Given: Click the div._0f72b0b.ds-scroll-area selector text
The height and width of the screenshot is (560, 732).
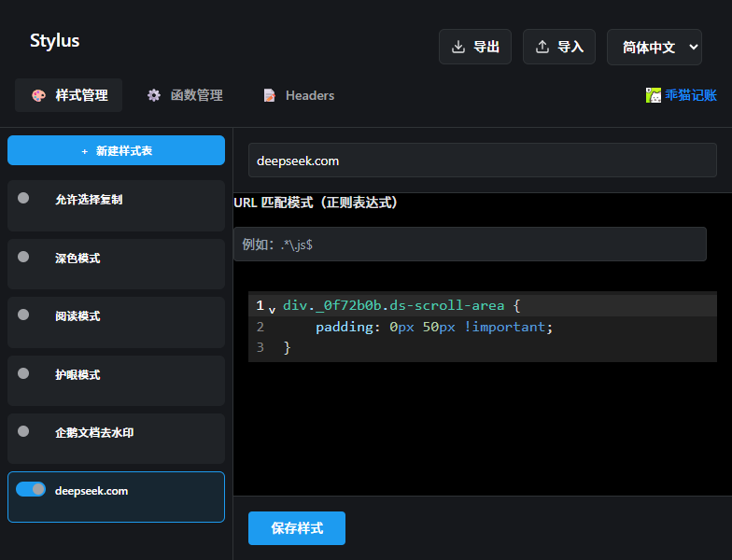Looking at the screenshot, I should (x=394, y=306).
